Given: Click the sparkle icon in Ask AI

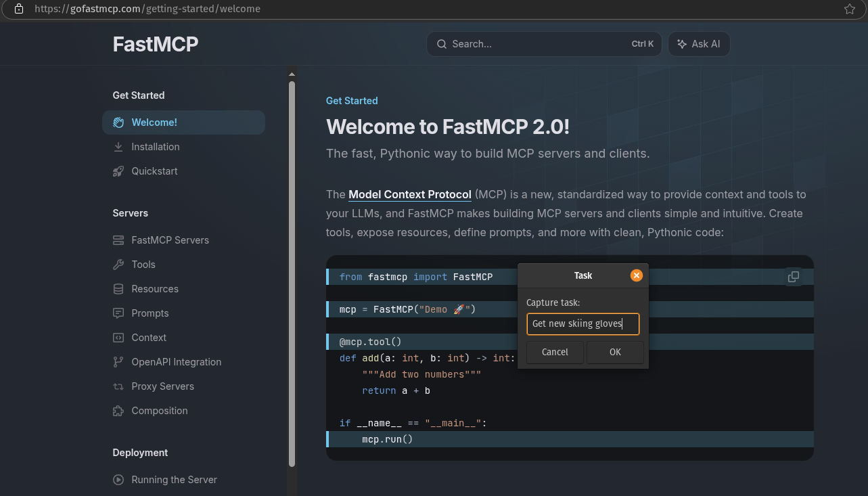Looking at the screenshot, I should [x=682, y=44].
